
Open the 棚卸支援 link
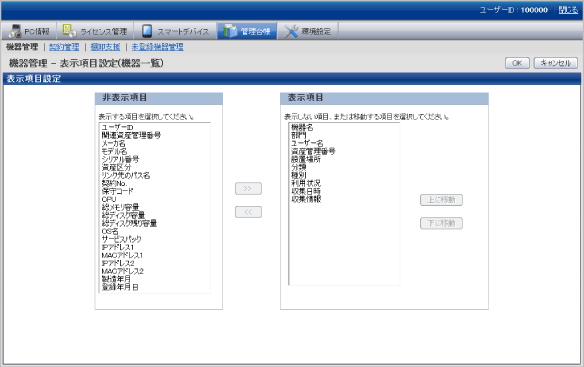[x=105, y=47]
